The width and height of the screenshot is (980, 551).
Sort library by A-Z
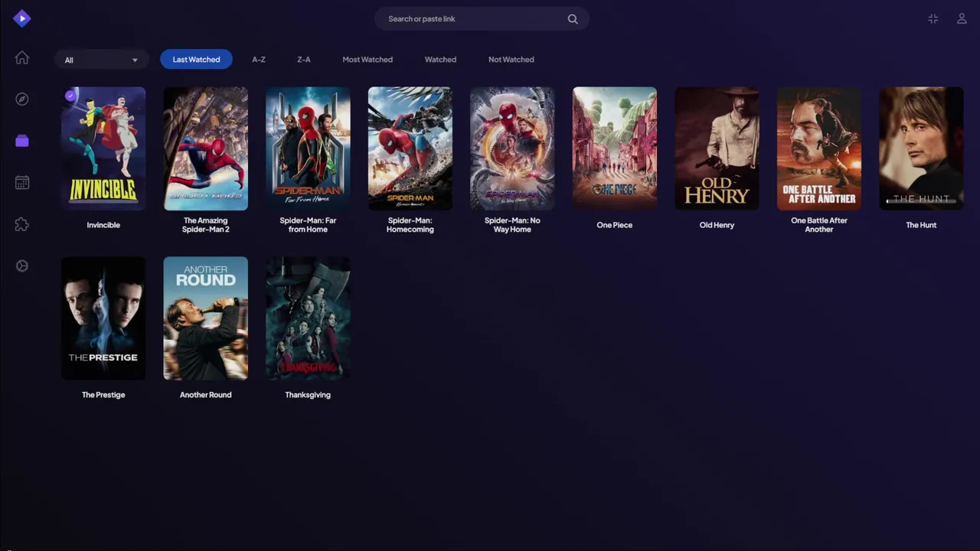point(259,59)
